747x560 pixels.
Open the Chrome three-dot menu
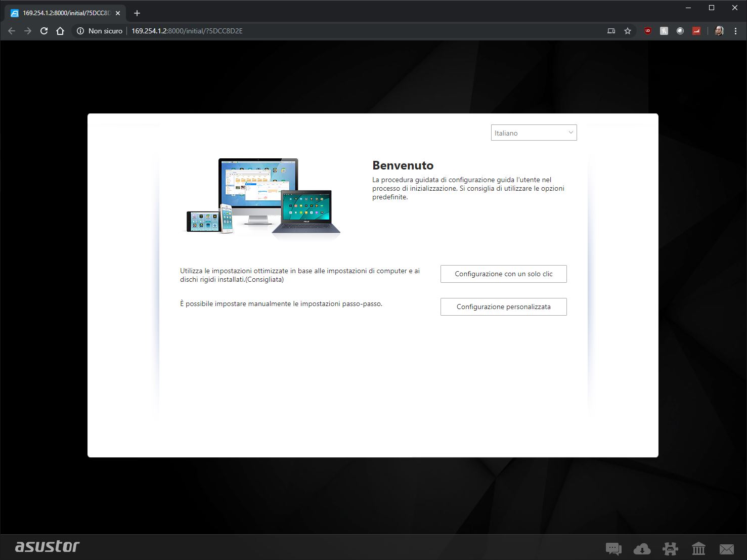point(735,31)
